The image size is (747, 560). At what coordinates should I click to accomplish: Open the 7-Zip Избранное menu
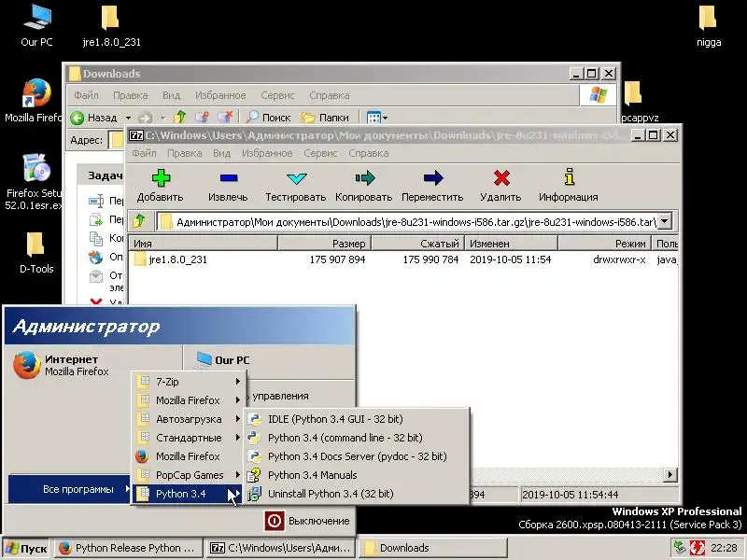pyautogui.click(x=267, y=153)
